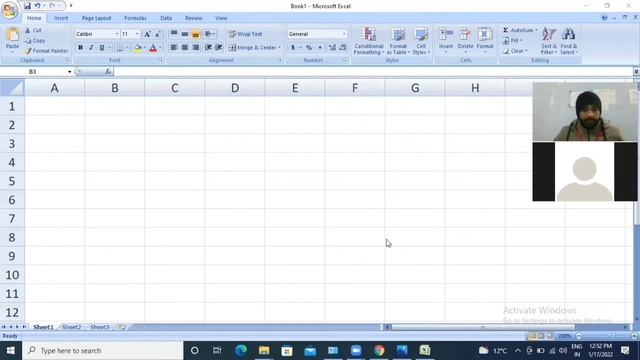The width and height of the screenshot is (640, 360).
Task: Open the text orientation options
Action: (x=209, y=34)
